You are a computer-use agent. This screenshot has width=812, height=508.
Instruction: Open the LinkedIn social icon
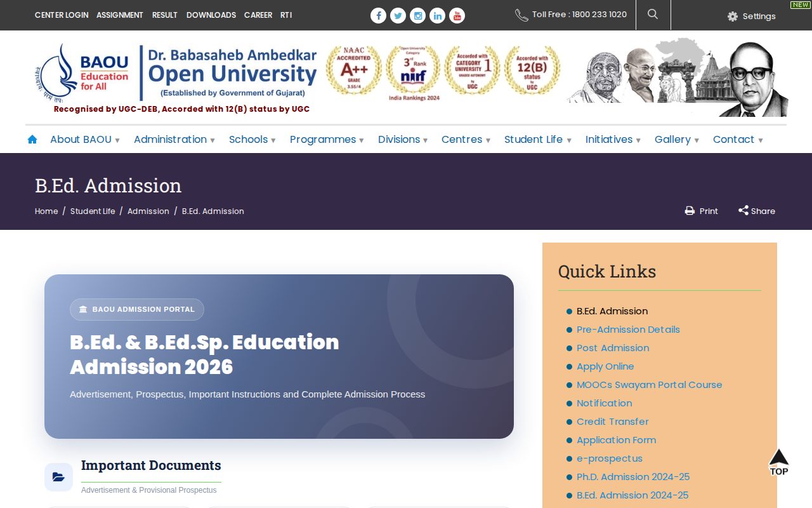click(x=437, y=16)
